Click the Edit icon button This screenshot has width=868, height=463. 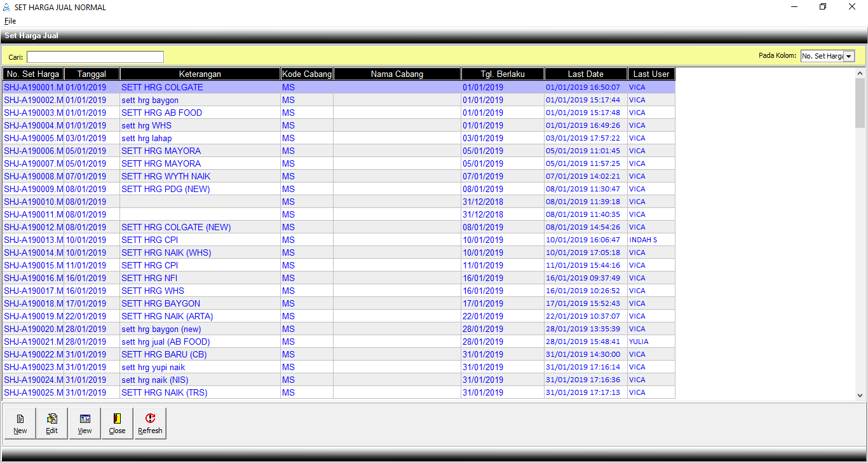coord(52,424)
